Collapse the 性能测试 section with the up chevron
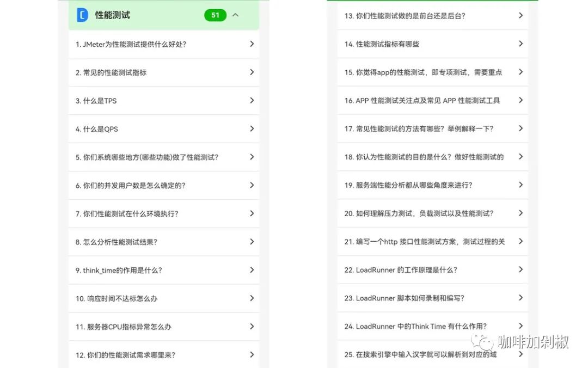The height and width of the screenshot is (368, 588). 235,15
